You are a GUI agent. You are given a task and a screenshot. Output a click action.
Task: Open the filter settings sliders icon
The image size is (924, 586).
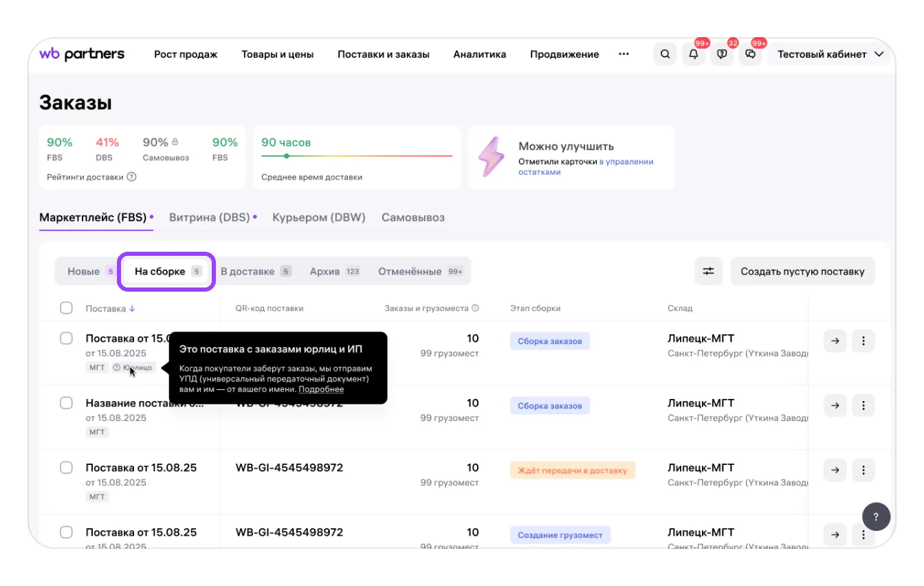point(708,271)
